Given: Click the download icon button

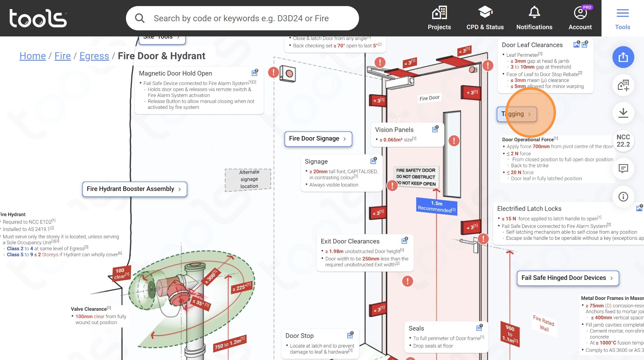Looking at the screenshot, I should (623, 113).
